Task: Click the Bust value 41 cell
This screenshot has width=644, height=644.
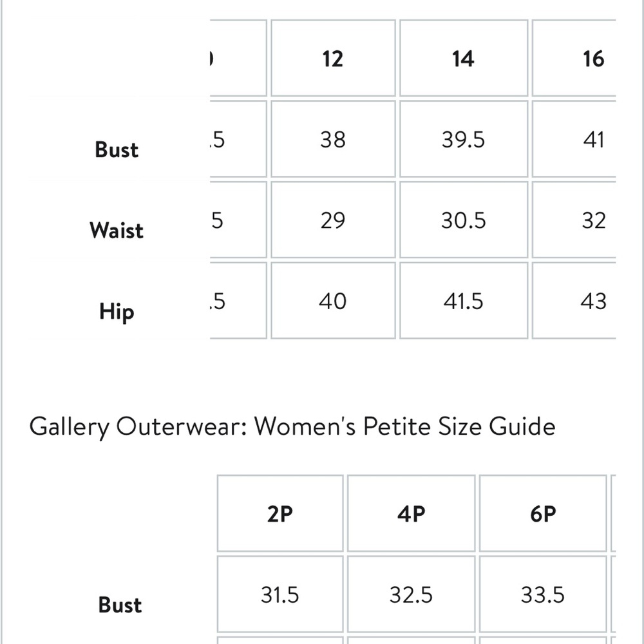Action: (x=575, y=139)
